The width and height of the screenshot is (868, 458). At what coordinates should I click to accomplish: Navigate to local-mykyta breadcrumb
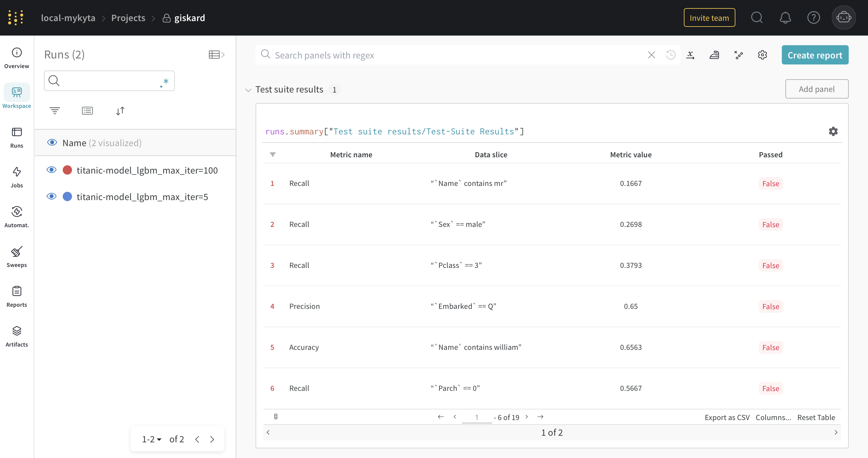click(68, 18)
